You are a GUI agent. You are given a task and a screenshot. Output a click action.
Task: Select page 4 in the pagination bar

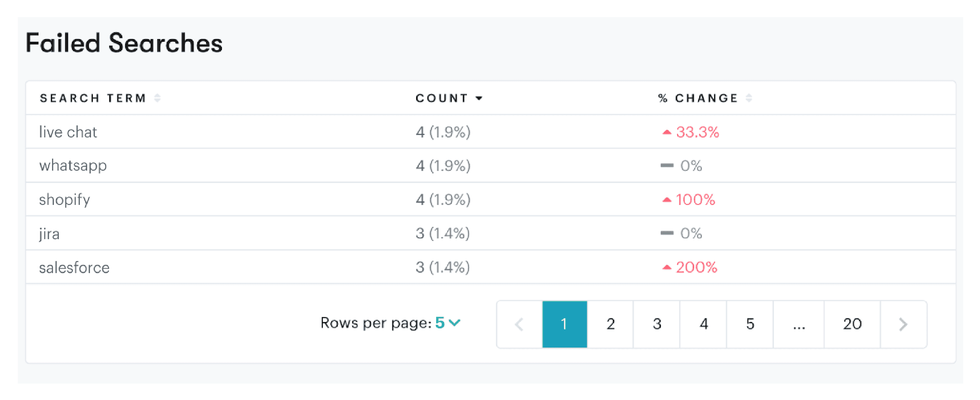pos(703,324)
